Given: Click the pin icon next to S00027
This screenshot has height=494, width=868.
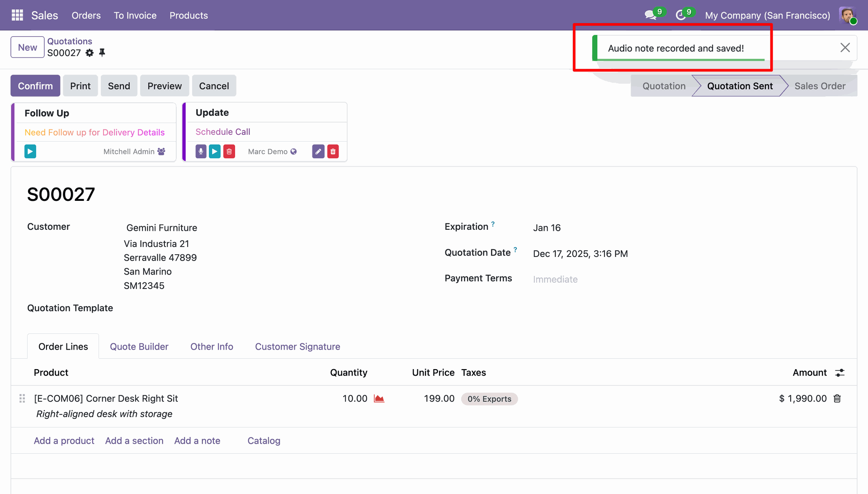Looking at the screenshot, I should pos(102,53).
